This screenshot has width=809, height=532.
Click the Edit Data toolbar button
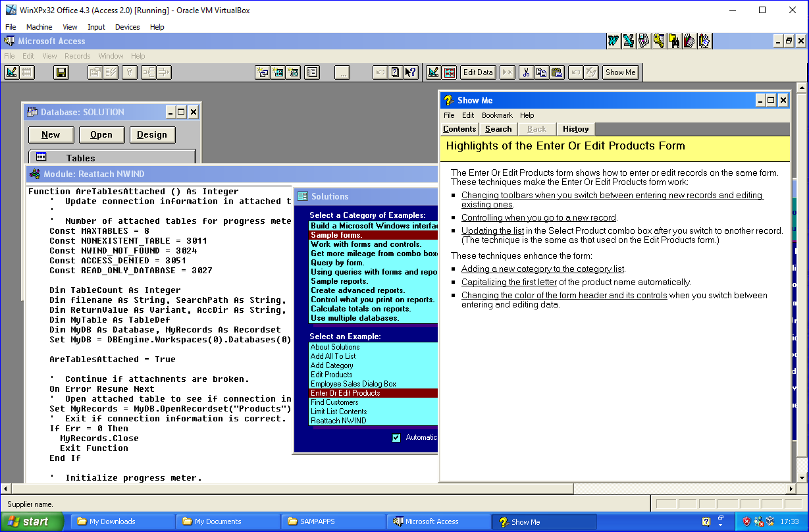(x=478, y=72)
